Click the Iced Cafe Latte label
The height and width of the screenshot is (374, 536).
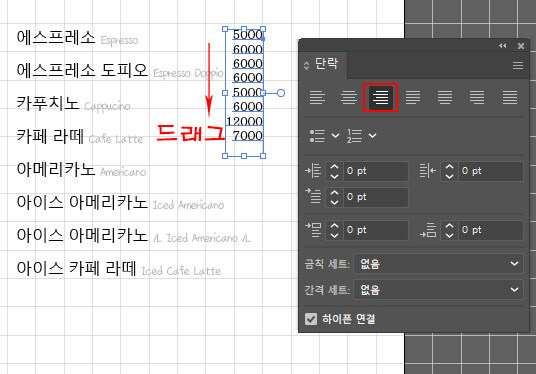[181, 271]
